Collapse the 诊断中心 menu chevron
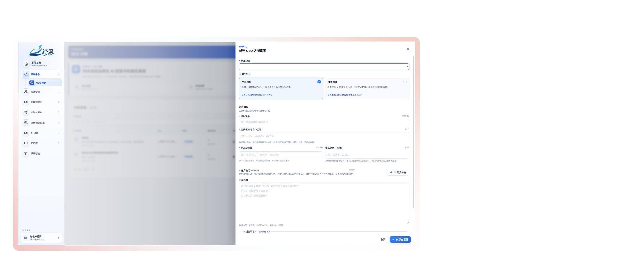644x258 pixels. pyautogui.click(x=59, y=74)
